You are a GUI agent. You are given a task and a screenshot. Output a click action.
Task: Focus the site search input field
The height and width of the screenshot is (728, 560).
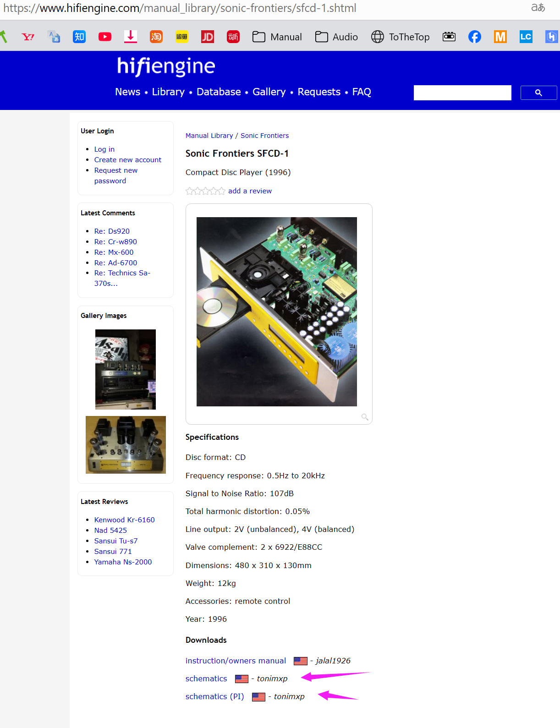[462, 93]
